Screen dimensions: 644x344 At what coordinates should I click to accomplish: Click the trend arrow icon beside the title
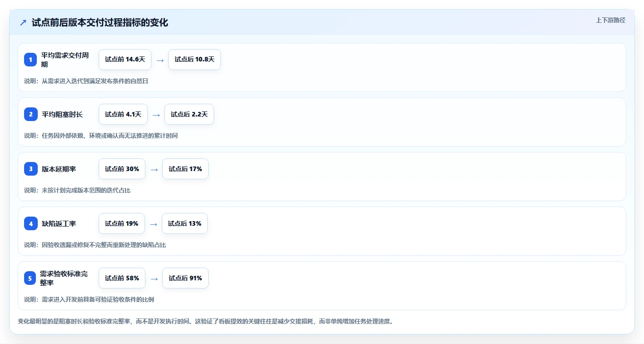click(x=23, y=22)
